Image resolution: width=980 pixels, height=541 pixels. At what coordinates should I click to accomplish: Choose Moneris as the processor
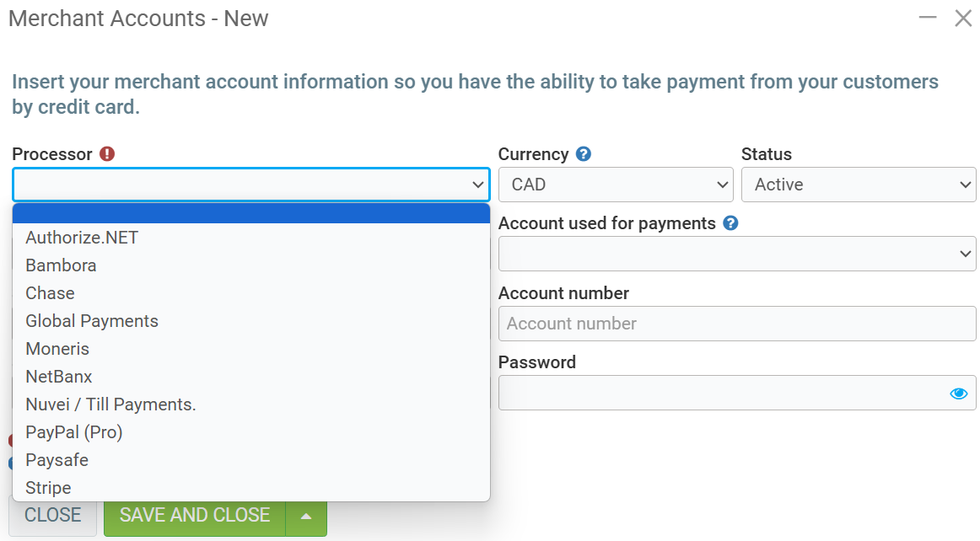(57, 349)
